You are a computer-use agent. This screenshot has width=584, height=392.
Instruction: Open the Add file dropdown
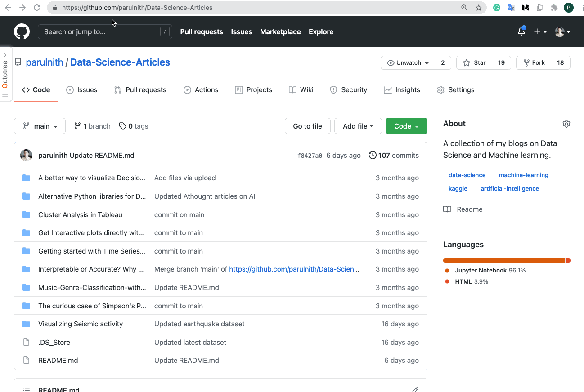pos(358,126)
